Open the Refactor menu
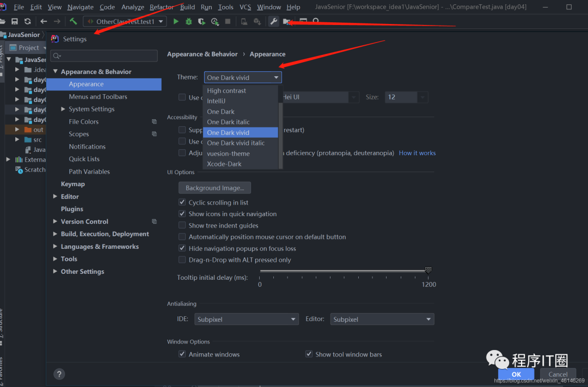Image resolution: width=588 pixels, height=387 pixels. [161, 7]
